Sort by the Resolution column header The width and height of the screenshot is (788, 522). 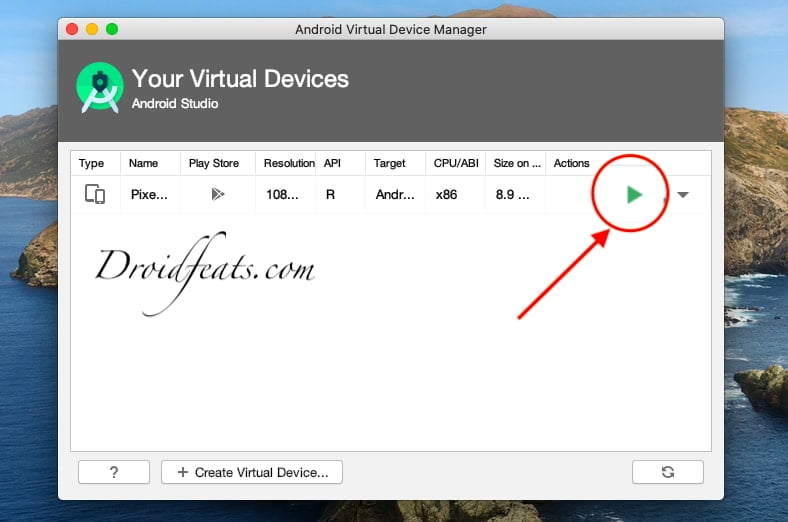(288, 163)
